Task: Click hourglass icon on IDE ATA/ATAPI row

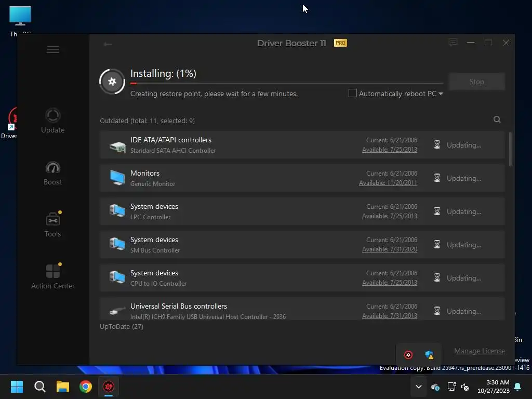Action: pos(437,145)
